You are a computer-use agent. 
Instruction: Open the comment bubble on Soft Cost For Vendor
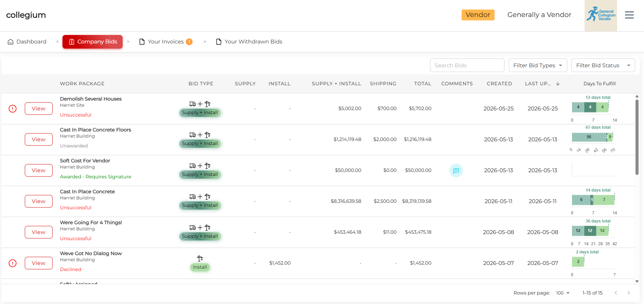pyautogui.click(x=456, y=171)
